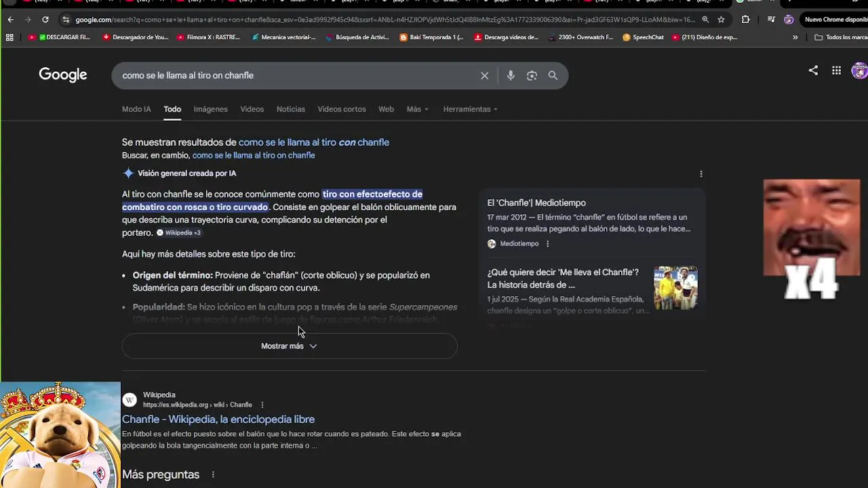This screenshot has width=868, height=488.
Task: Switch to the Videos tab
Action: pyautogui.click(x=252, y=109)
